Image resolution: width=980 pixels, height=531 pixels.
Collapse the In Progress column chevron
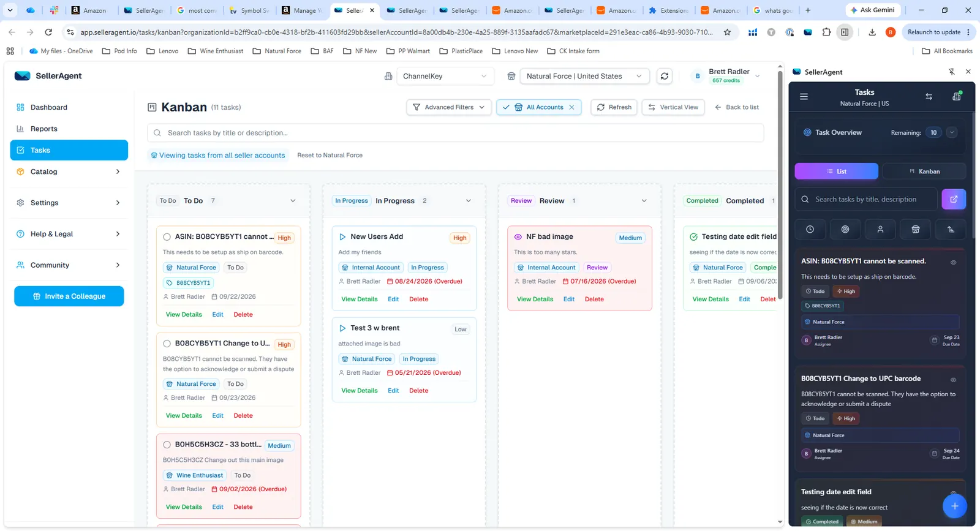469,201
